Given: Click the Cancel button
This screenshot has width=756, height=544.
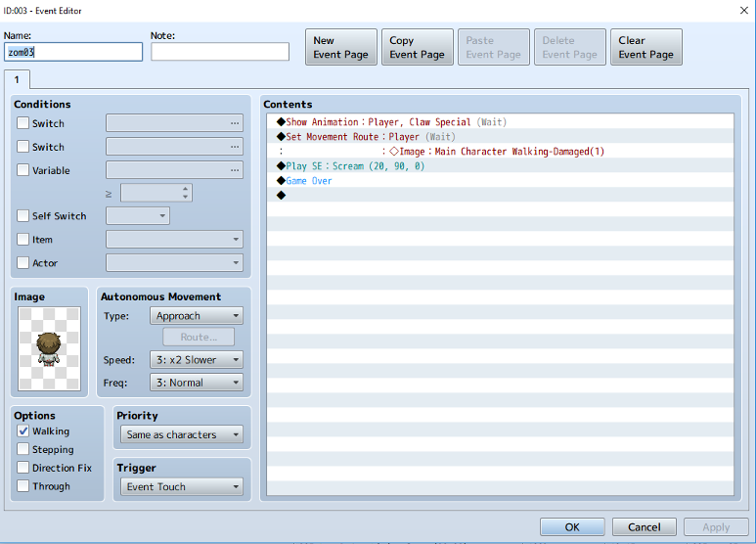Looking at the screenshot, I should pyautogui.click(x=645, y=527).
